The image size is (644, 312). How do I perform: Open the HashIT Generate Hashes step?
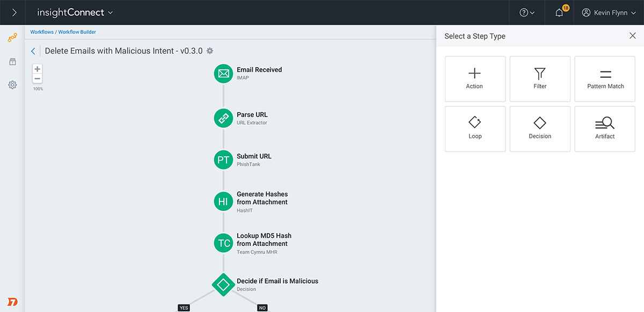pyautogui.click(x=223, y=201)
